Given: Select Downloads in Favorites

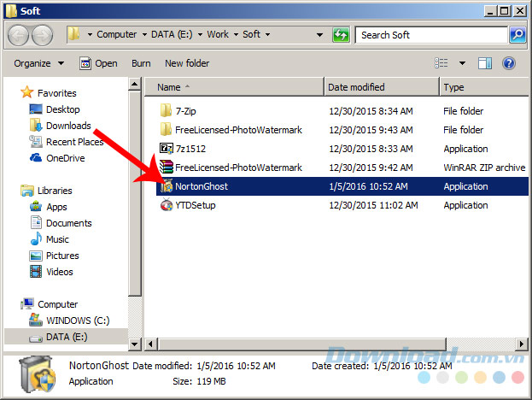Looking at the screenshot, I should (68, 126).
